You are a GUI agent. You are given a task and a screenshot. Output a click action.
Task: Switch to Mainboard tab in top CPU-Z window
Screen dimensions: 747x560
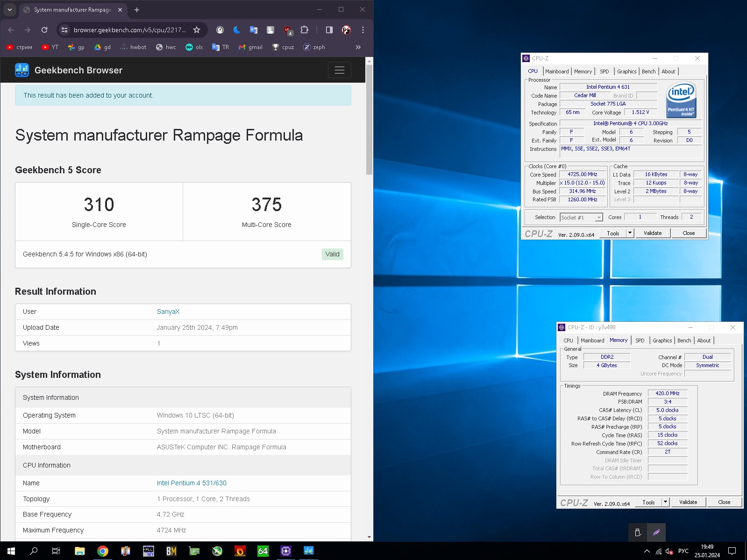pos(557,71)
